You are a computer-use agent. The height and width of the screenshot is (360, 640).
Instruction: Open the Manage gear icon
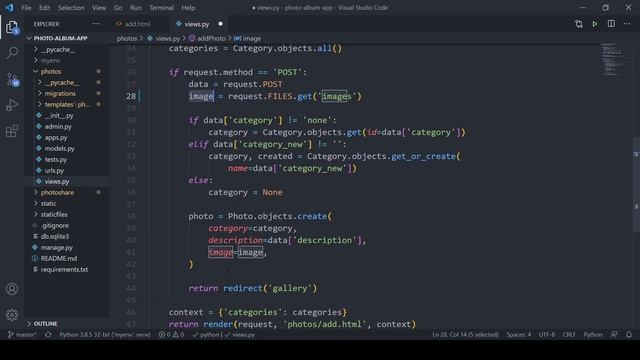pyautogui.click(x=12, y=315)
